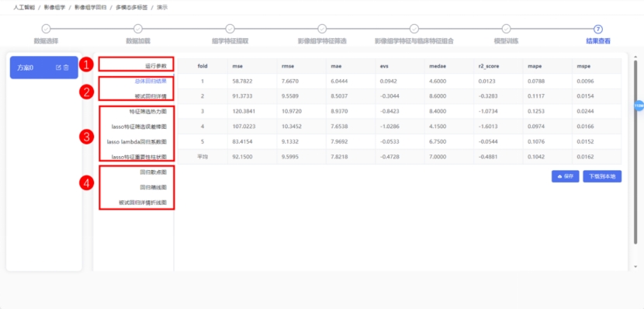This screenshot has width=644, height=309.
Task: Click the evs value -1.0286
Action: [x=389, y=127]
